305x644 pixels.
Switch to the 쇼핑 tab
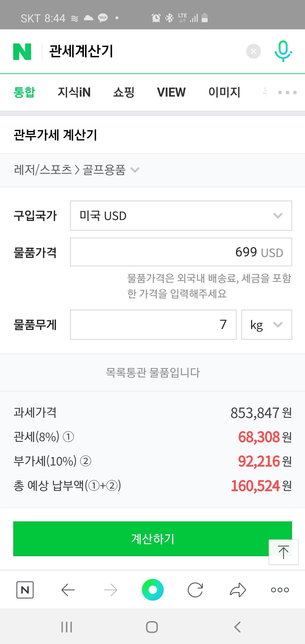pyautogui.click(x=124, y=92)
